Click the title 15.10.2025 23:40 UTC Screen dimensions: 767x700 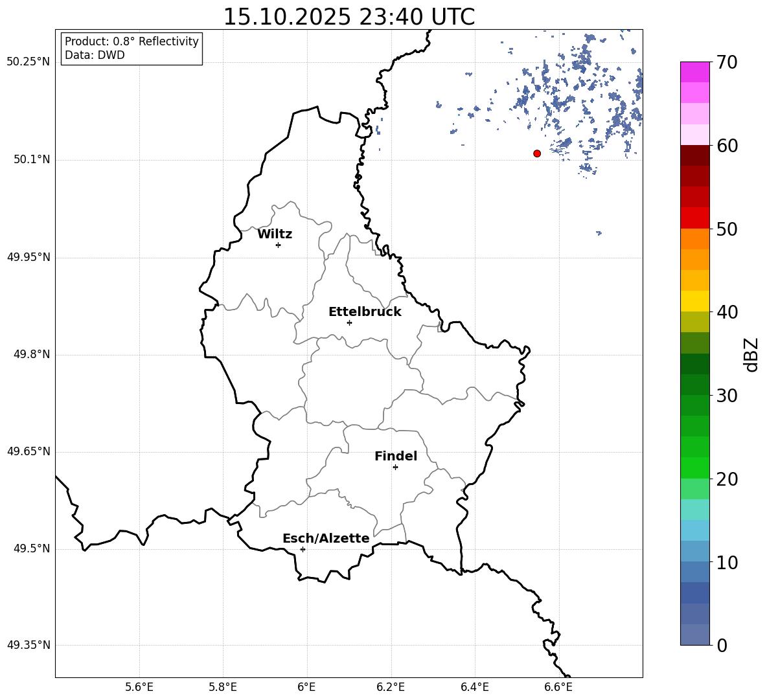pyautogui.click(x=349, y=17)
